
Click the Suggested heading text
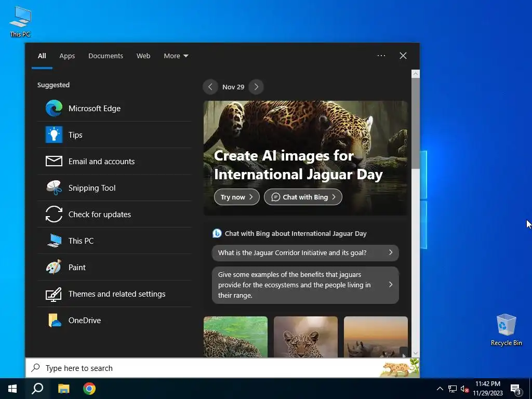pos(54,85)
